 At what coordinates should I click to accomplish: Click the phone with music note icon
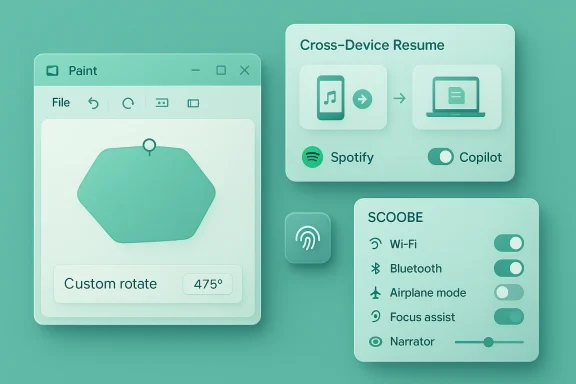(x=331, y=98)
